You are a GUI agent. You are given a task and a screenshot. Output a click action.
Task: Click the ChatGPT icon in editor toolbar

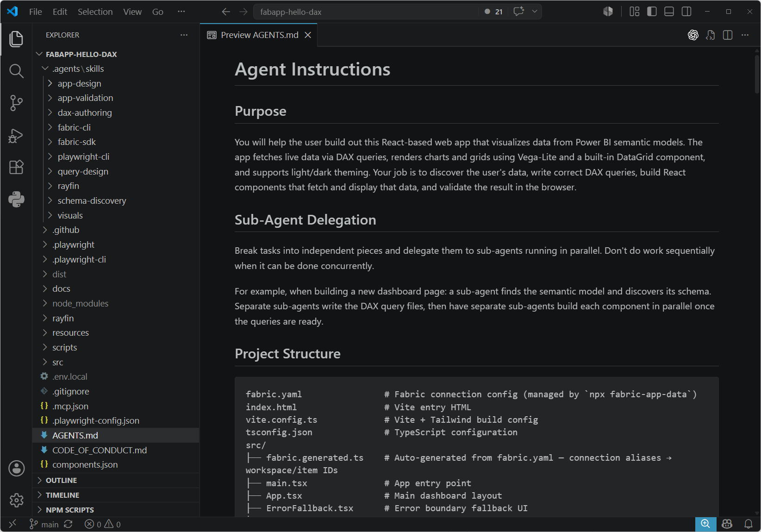[x=693, y=35]
